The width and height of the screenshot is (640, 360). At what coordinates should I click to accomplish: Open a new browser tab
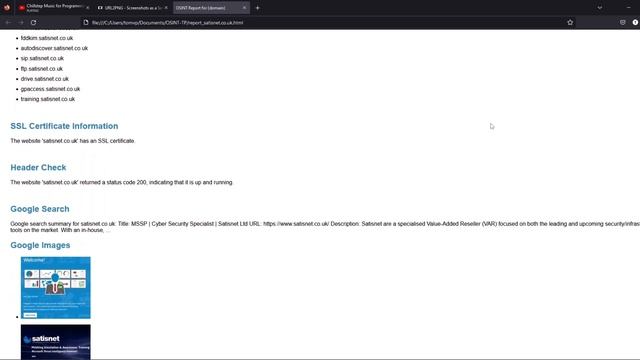[258, 8]
